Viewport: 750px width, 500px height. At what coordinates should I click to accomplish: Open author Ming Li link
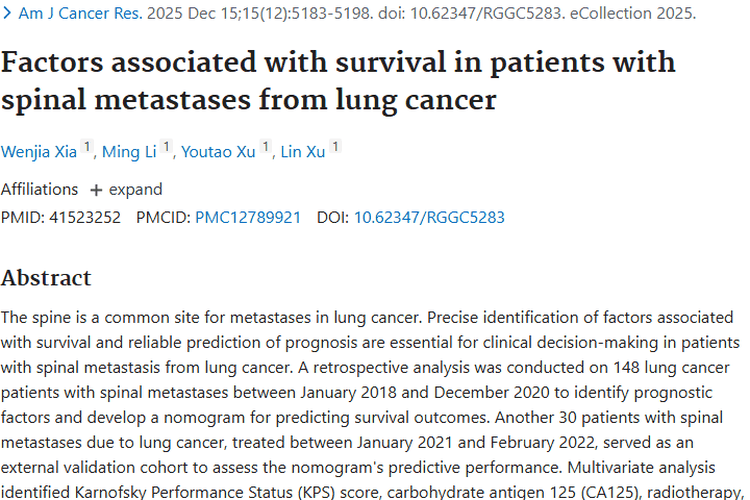[129, 152]
